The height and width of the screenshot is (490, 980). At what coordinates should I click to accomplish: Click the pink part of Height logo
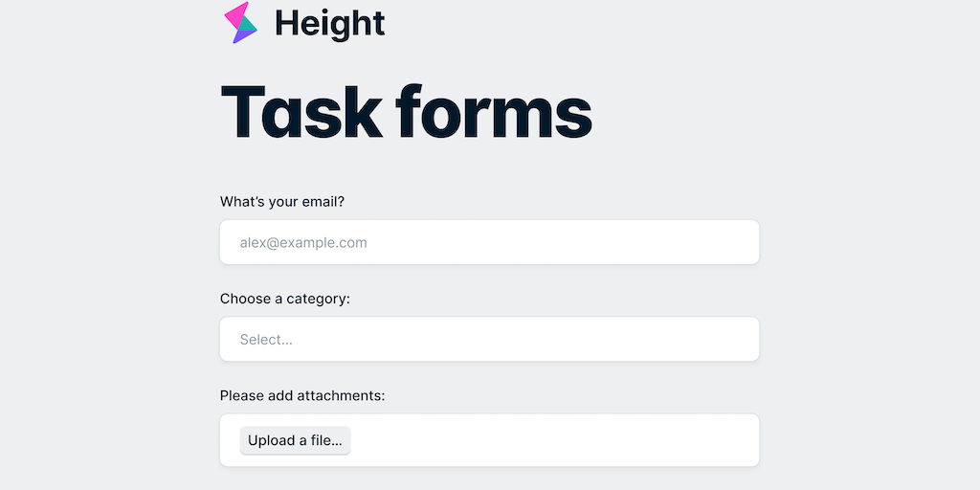click(234, 12)
